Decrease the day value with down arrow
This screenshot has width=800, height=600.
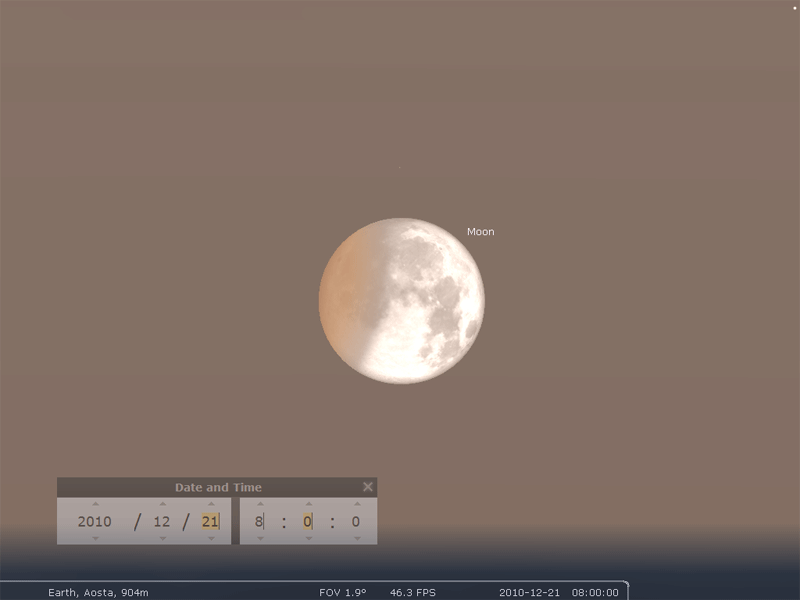211,538
